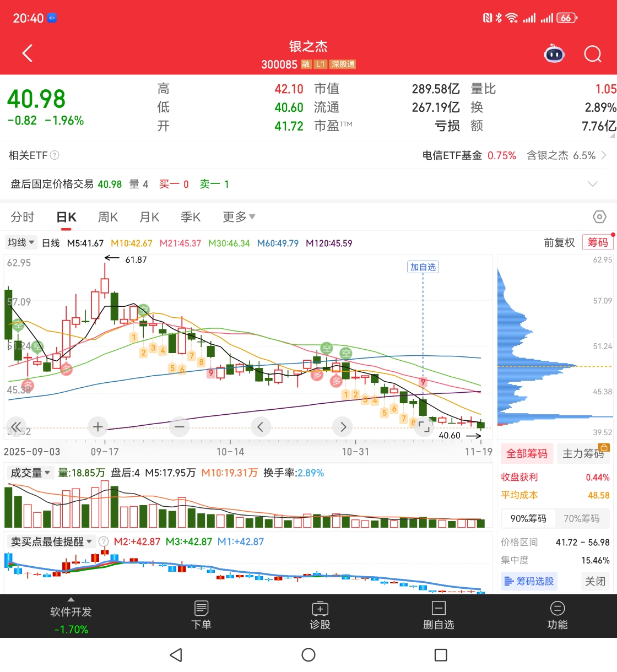Zoom out the K-line chart with minus
The image size is (617, 672).
(x=180, y=426)
